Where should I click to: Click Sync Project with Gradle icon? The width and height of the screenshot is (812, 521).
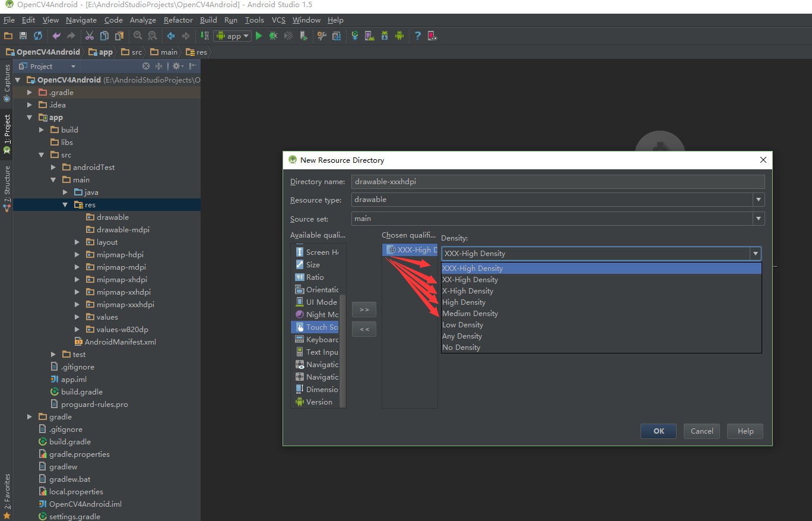[355, 36]
